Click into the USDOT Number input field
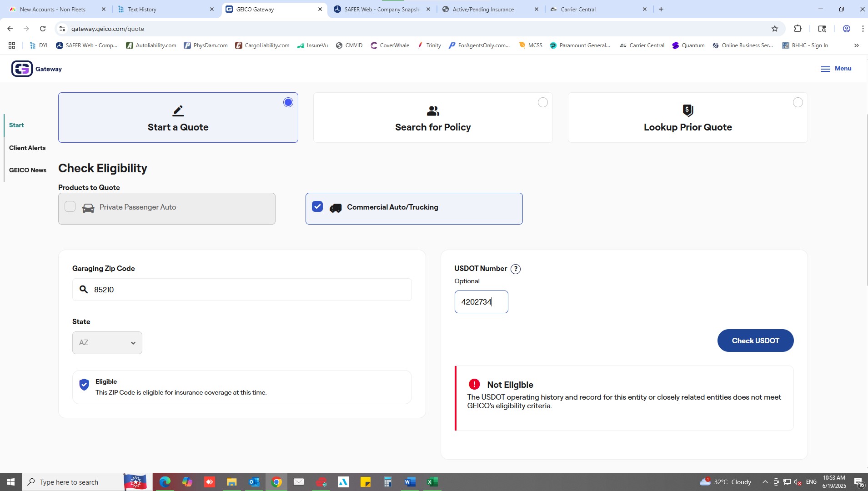 point(481,302)
